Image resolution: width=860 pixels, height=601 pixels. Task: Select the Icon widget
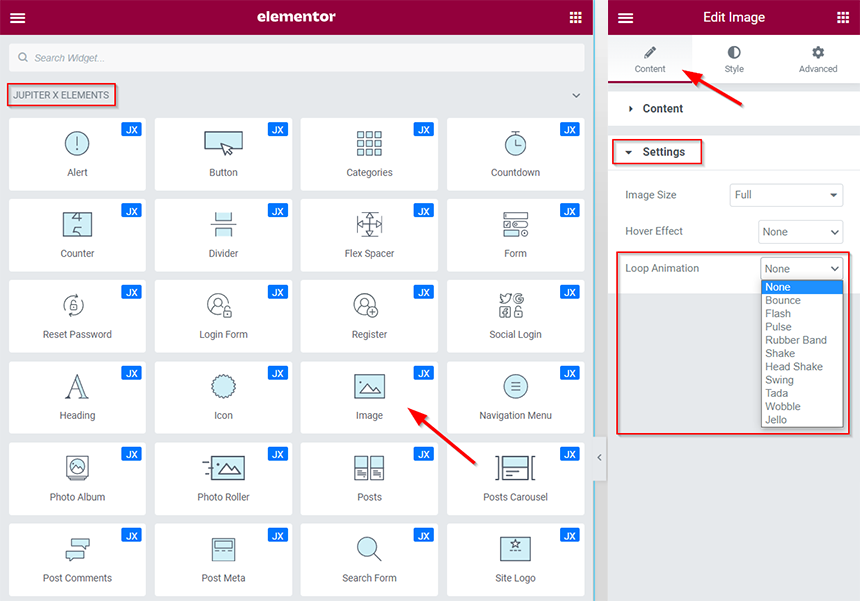click(223, 398)
